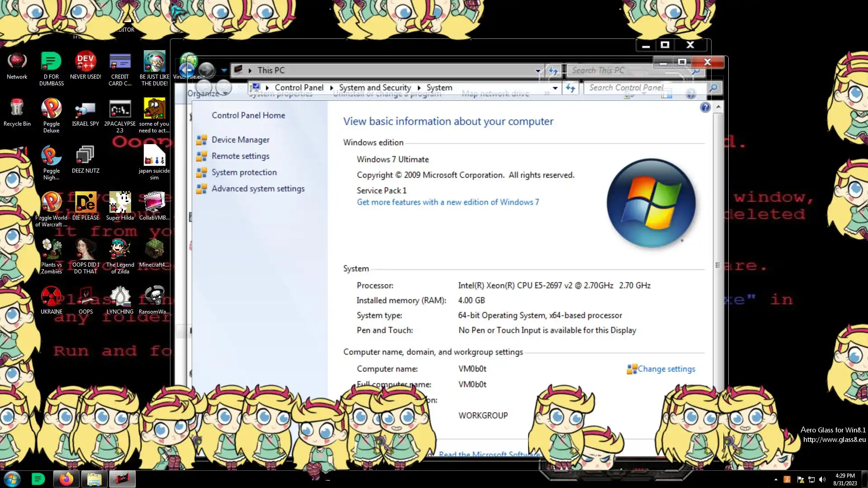Open Device Manager from the sidebar
The image size is (868, 488).
(x=240, y=140)
